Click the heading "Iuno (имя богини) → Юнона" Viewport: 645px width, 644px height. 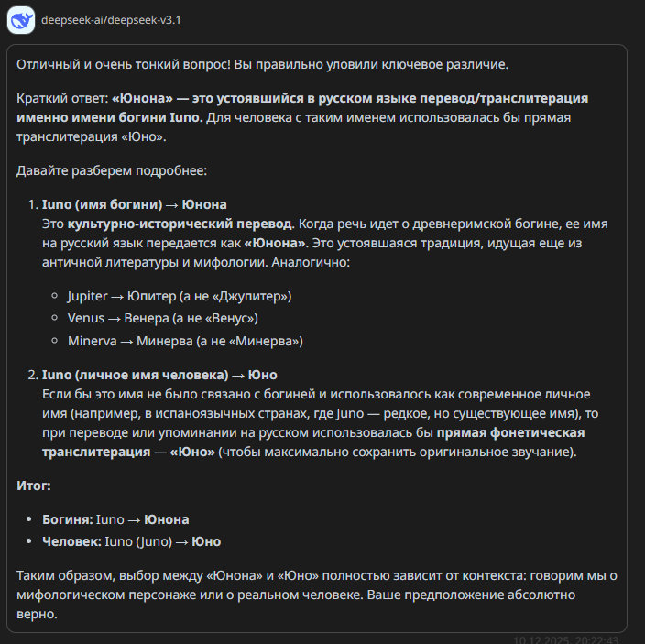pyautogui.click(x=135, y=204)
